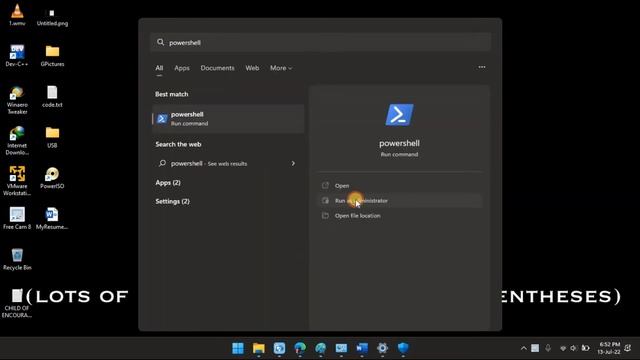Open notification center icon in taskbar
This screenshot has height=360, width=640.
628,348
